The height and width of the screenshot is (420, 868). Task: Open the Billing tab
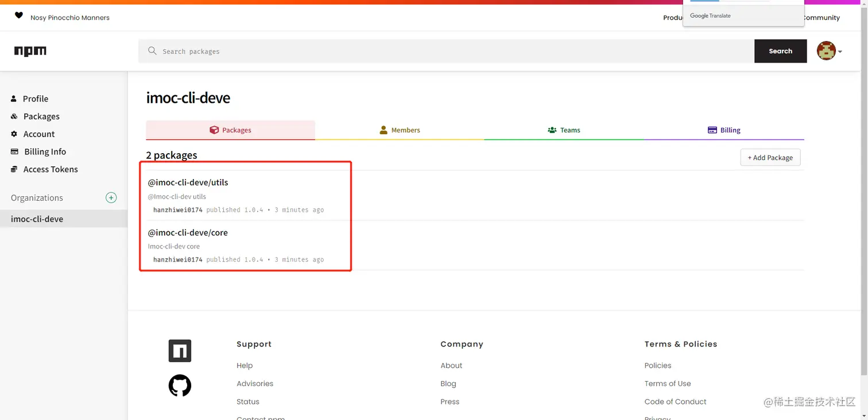(x=724, y=130)
